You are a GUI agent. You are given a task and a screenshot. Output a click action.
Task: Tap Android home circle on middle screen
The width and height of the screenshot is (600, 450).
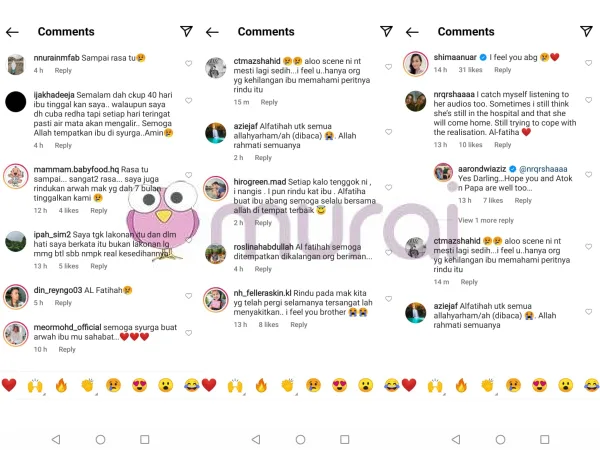(x=300, y=439)
